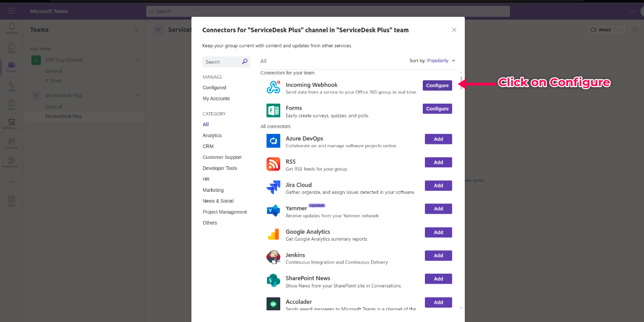The height and width of the screenshot is (322, 644).
Task: Click the search magnifier in connectors search
Action: [x=245, y=62]
